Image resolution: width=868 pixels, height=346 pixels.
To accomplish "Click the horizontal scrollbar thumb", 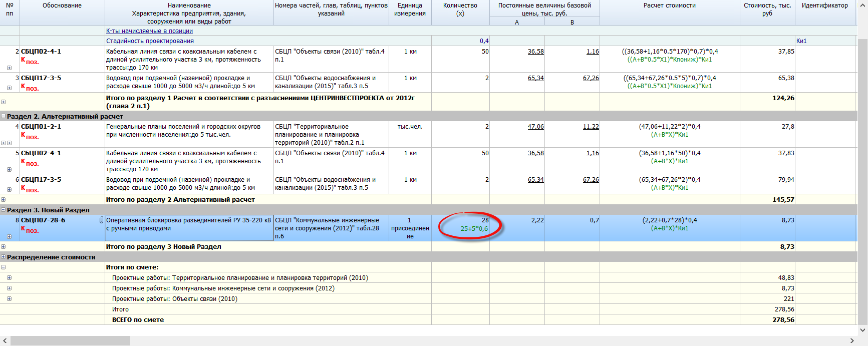I will coord(70,341).
